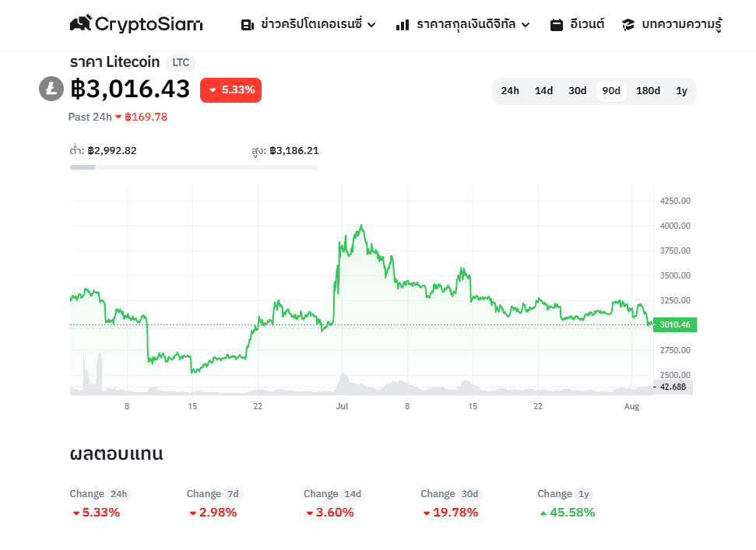Screen dimensions: 756x550
Task: Click the 3.60% change value
Action: click(335, 513)
